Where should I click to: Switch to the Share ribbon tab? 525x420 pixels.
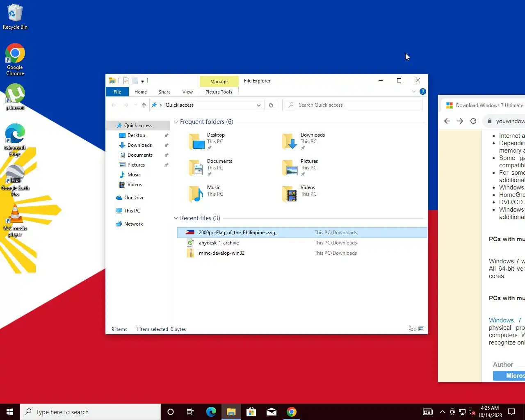[x=164, y=92]
